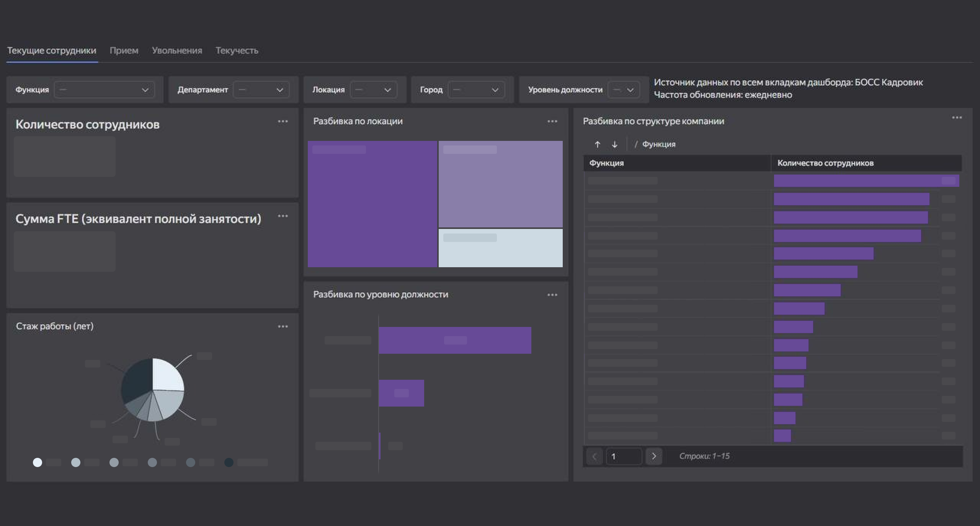
Task: Open the Стаж работы chart three-dot menu
Action: pyautogui.click(x=283, y=327)
